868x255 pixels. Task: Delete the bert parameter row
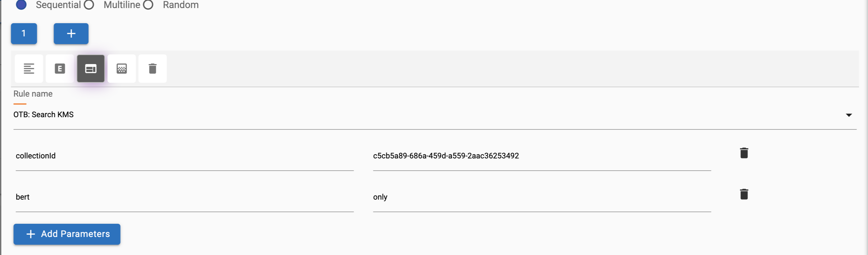[744, 194]
